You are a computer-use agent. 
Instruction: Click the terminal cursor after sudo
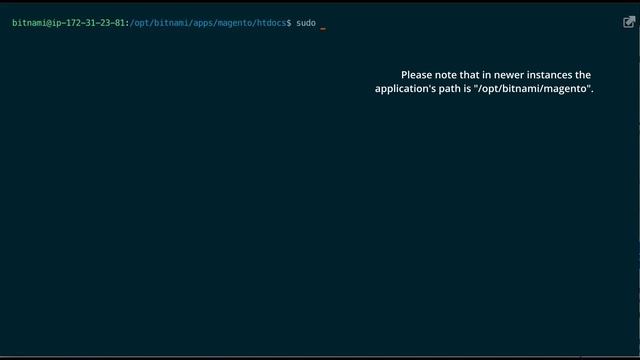(x=323, y=29)
